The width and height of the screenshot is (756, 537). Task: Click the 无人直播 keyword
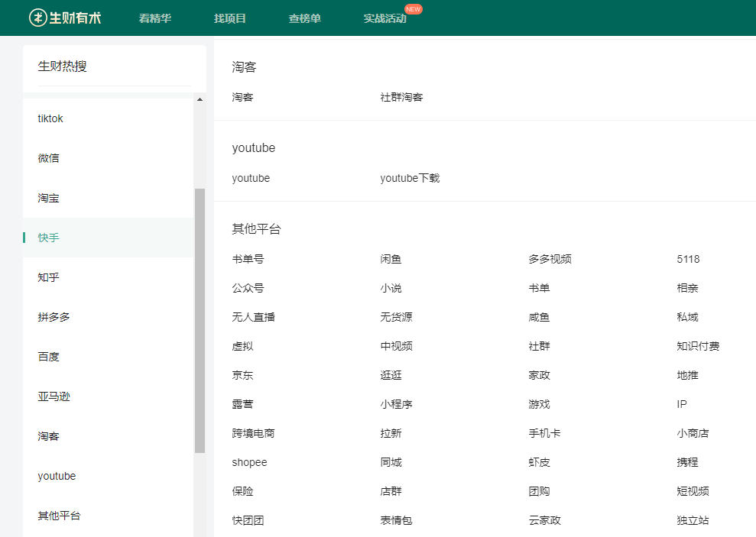point(253,317)
